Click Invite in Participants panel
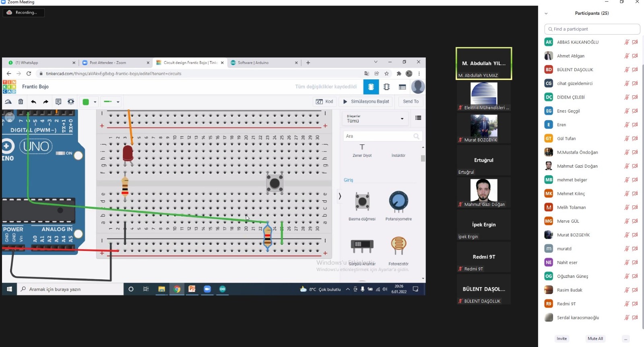Screen dimensions: 644x347 562,339
